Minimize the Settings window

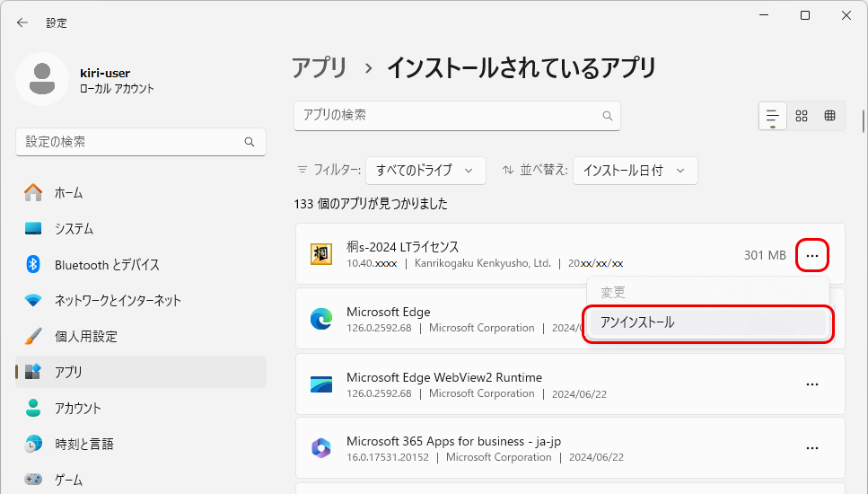click(764, 15)
